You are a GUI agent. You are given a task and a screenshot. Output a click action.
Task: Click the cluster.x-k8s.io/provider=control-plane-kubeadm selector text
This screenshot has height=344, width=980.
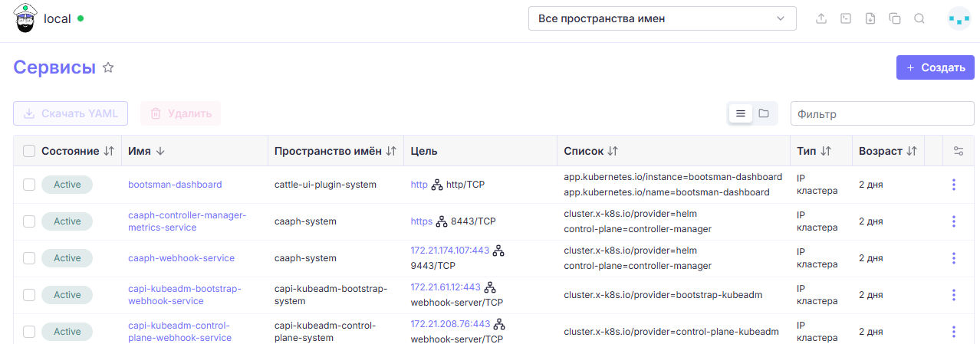click(671, 332)
